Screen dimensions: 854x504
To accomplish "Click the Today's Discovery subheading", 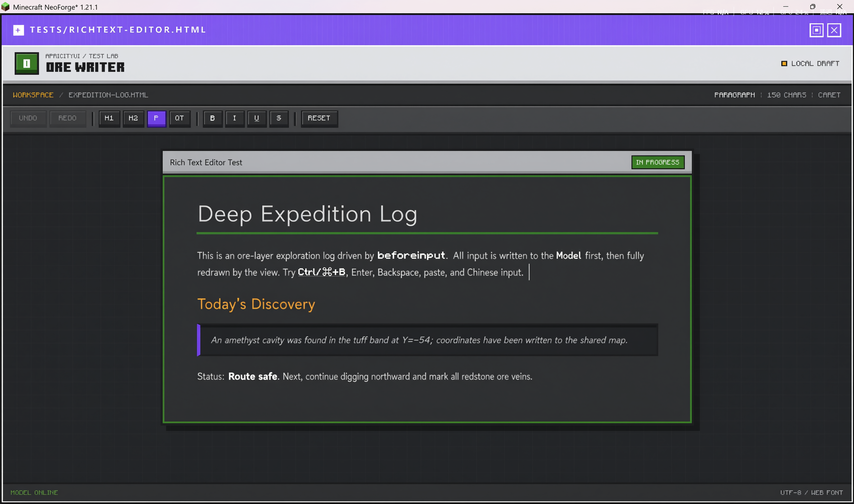I will (x=256, y=304).
